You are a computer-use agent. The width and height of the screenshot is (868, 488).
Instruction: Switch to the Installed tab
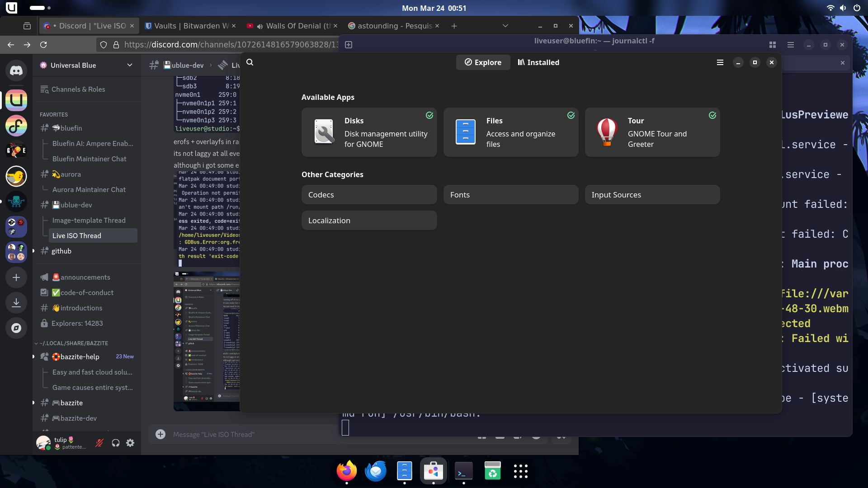538,62
